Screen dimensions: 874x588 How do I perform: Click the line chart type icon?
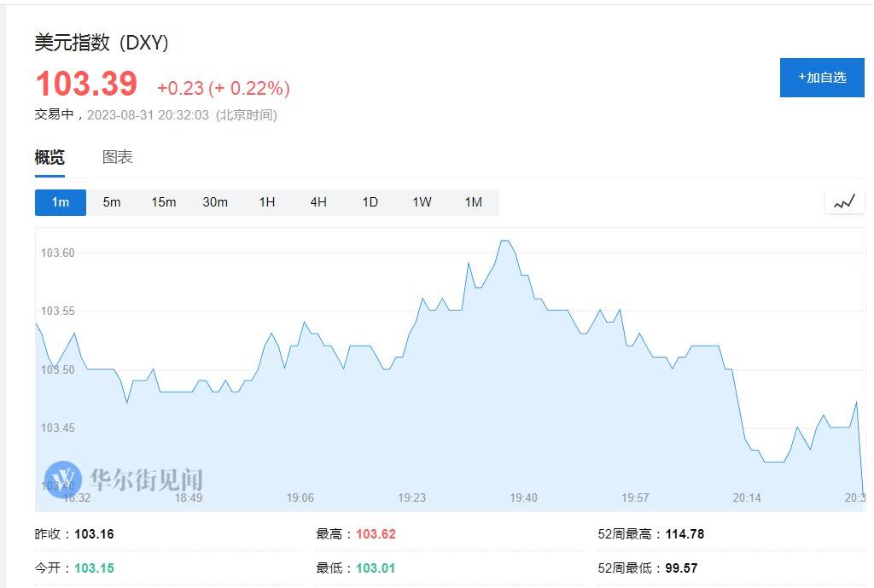(844, 202)
